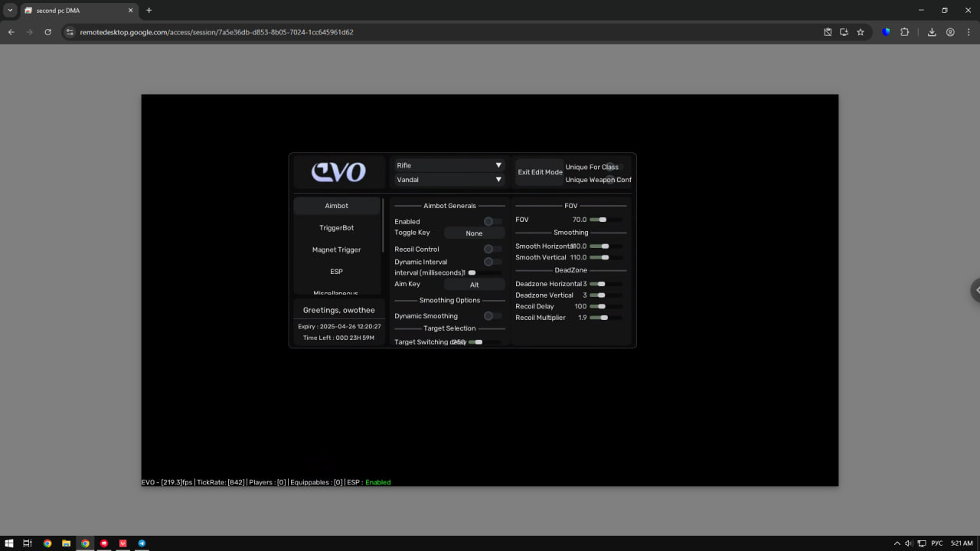Switch the РУС keyboard language indicator
This screenshot has height=551, width=980.
937,543
